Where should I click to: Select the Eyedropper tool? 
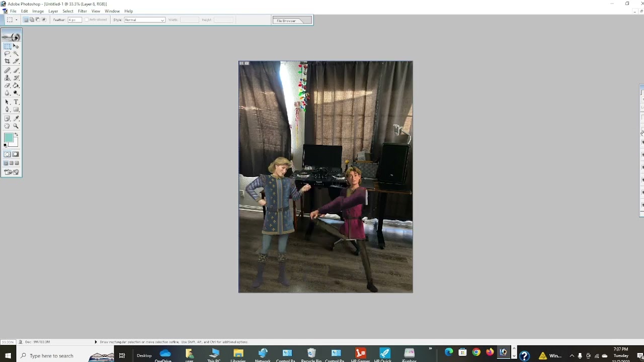tap(16, 118)
